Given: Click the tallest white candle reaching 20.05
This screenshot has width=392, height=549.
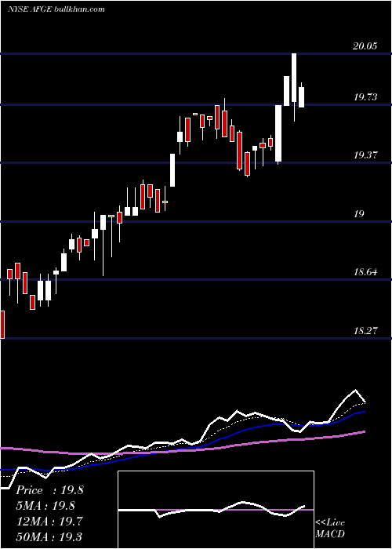Looking at the screenshot, I should point(294,78).
